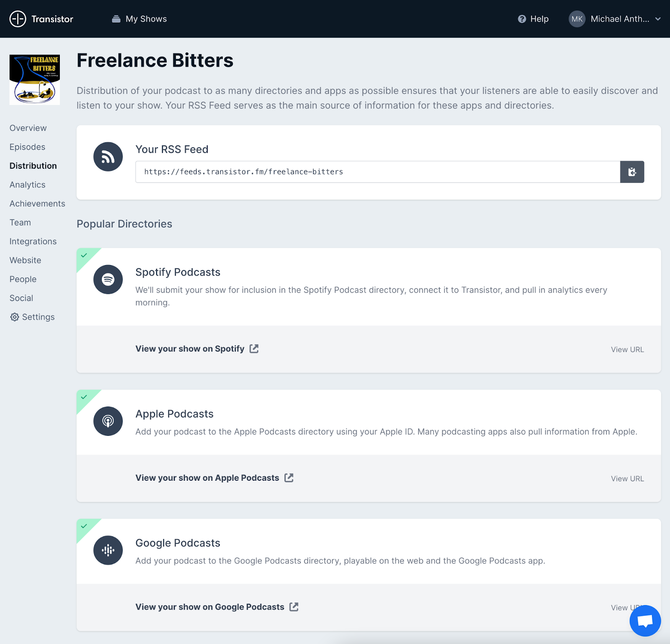Open the chat support bubble

[x=645, y=621]
